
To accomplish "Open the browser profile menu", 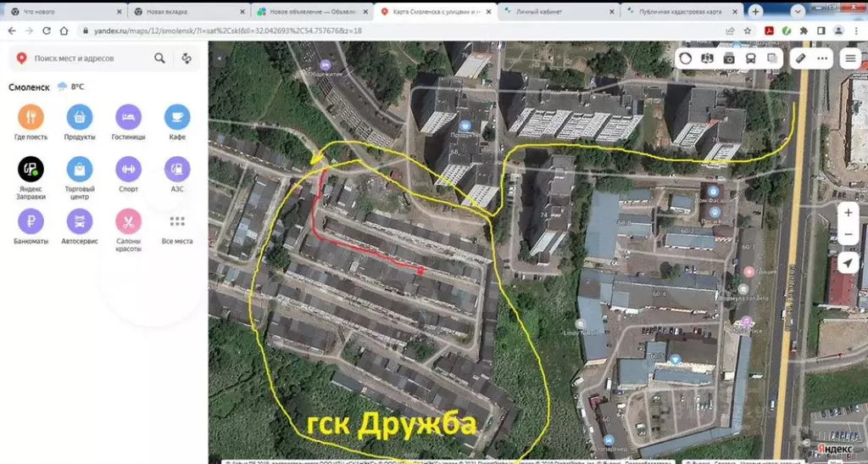I will 838,31.
